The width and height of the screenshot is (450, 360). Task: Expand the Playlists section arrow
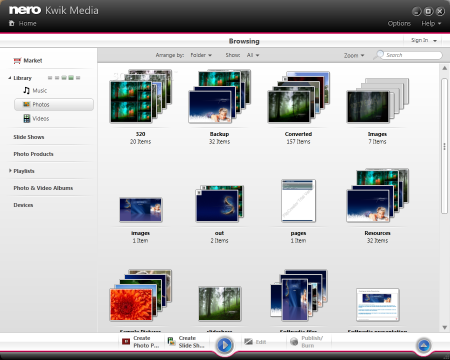10,171
